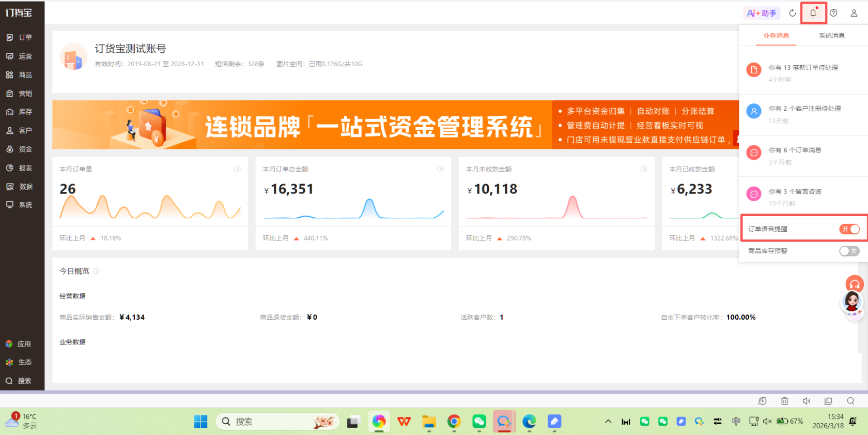
Task: Click the clock icon on 本月订单量 card
Action: [x=237, y=169]
